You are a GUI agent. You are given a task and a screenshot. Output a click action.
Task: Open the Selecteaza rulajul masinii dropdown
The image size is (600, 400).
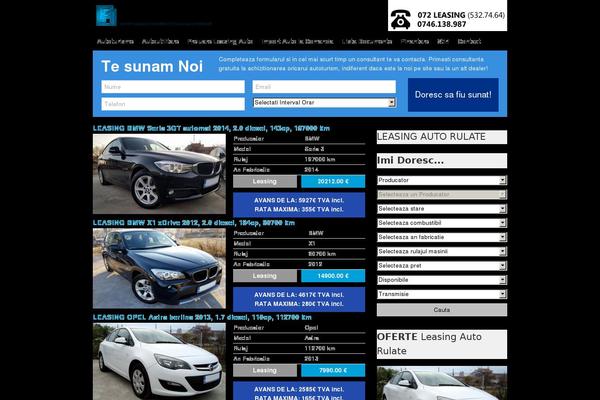[442, 251]
